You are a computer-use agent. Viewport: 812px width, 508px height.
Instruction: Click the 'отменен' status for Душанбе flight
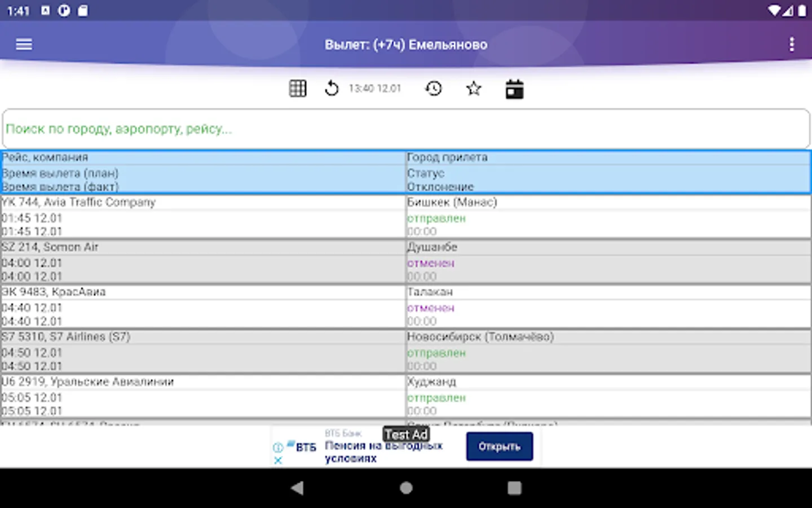(x=431, y=263)
